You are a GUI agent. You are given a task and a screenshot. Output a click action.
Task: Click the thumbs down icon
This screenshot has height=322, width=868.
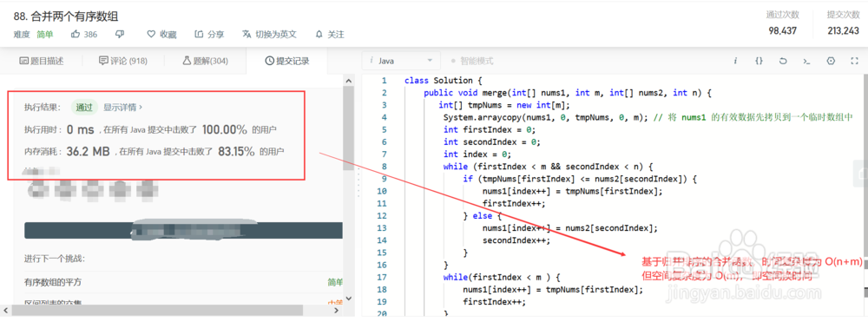tap(120, 35)
